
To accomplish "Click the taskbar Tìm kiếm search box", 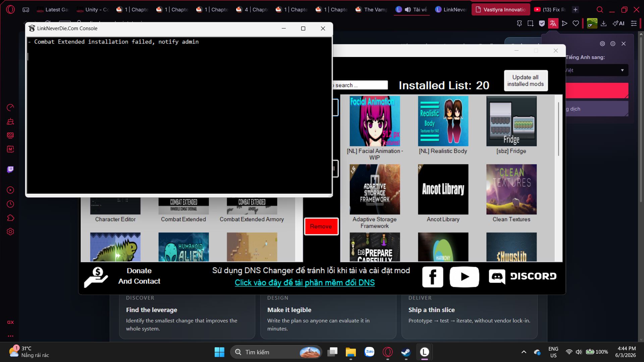I will point(276,352).
